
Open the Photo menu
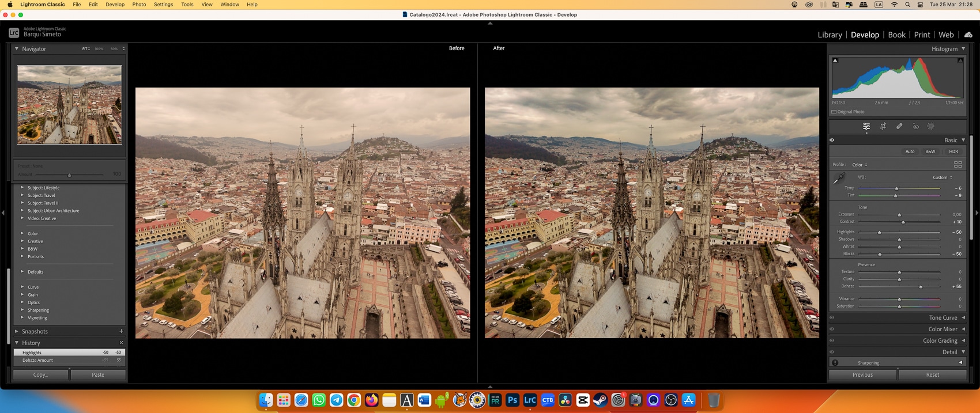coord(139,5)
